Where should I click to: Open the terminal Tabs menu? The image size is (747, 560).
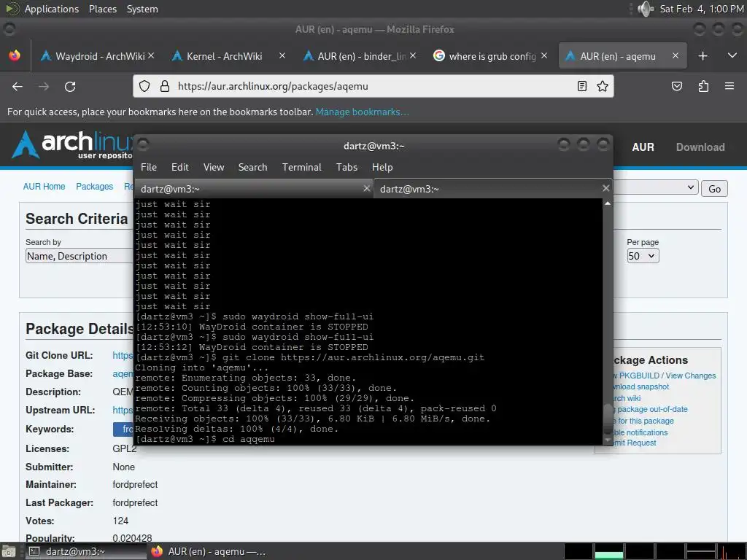coord(347,167)
